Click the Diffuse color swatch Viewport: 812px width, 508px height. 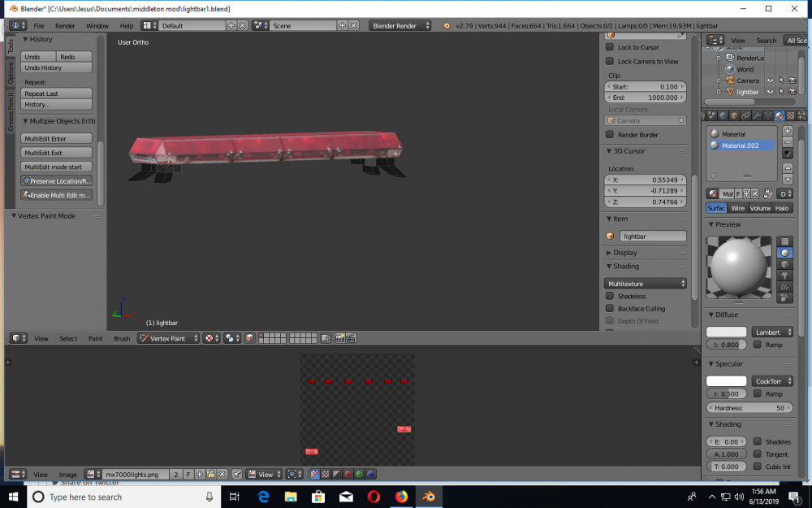click(726, 332)
